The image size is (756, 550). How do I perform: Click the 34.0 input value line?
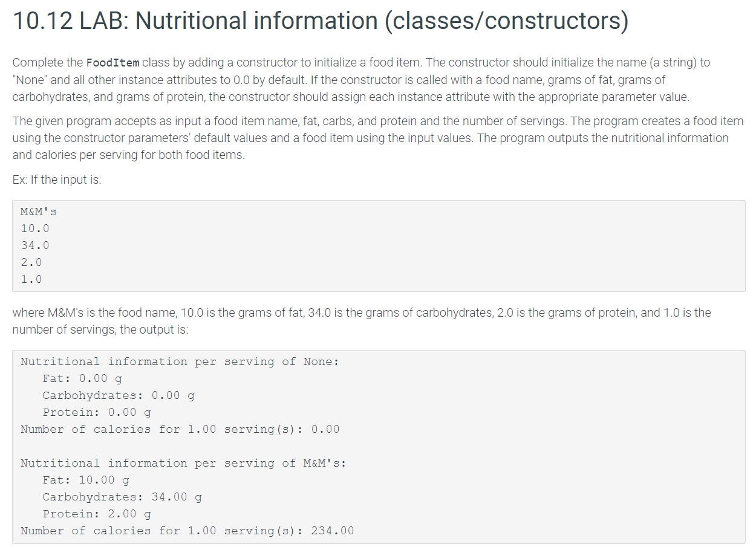click(x=35, y=245)
